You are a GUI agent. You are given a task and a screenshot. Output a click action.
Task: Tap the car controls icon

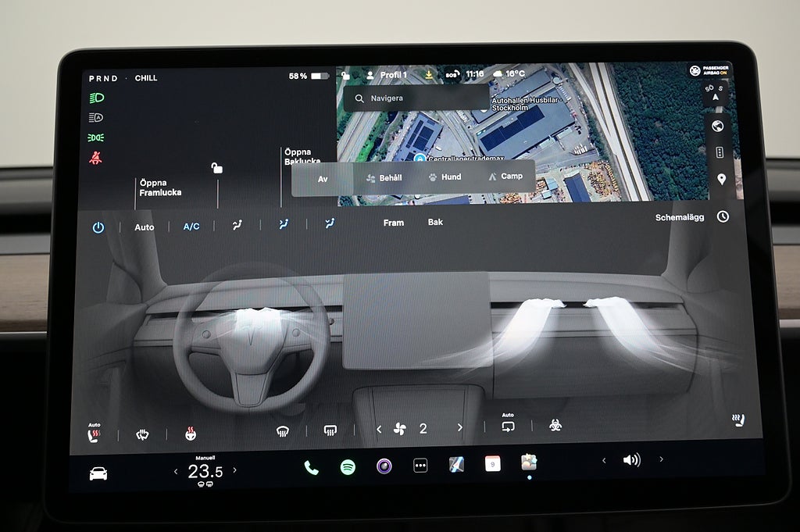click(x=98, y=473)
